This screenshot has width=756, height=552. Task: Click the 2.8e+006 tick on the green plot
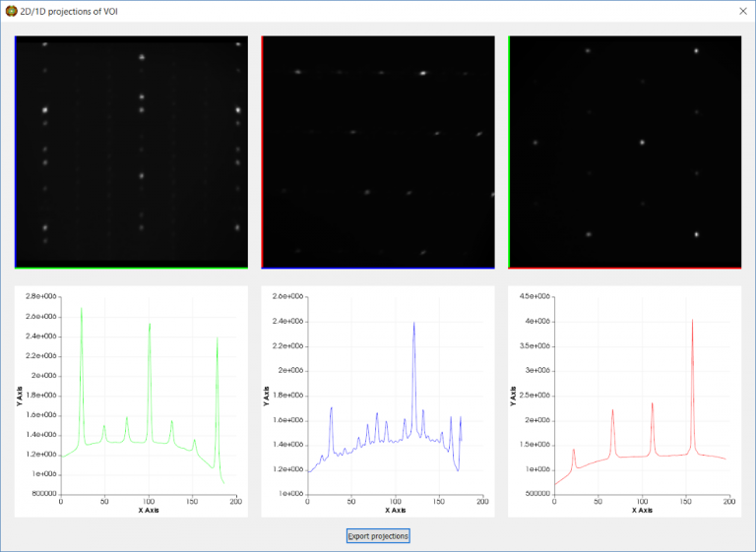41,296
